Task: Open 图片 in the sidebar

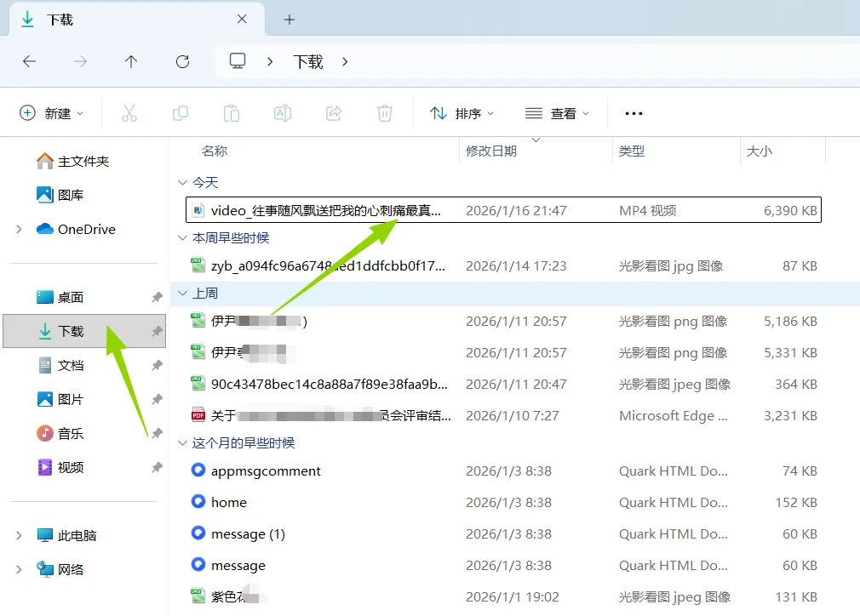Action: coord(60,400)
